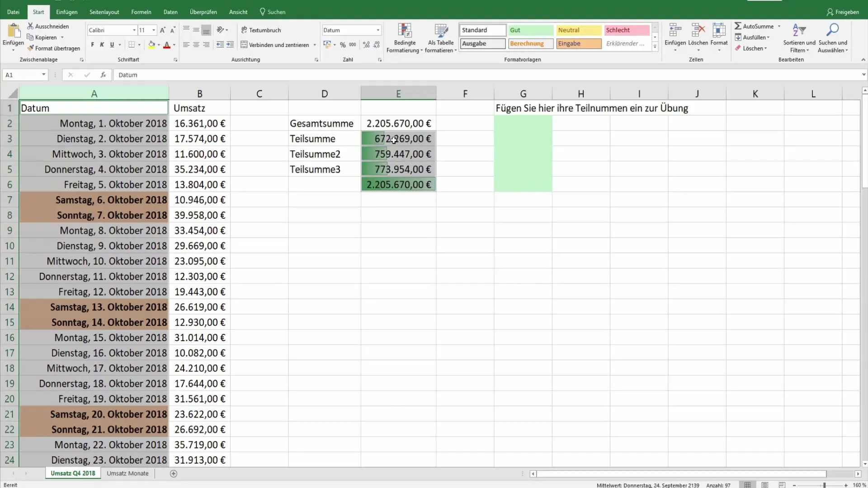Increase indent icon
Screen dimensions: 868x488
tap(230, 45)
